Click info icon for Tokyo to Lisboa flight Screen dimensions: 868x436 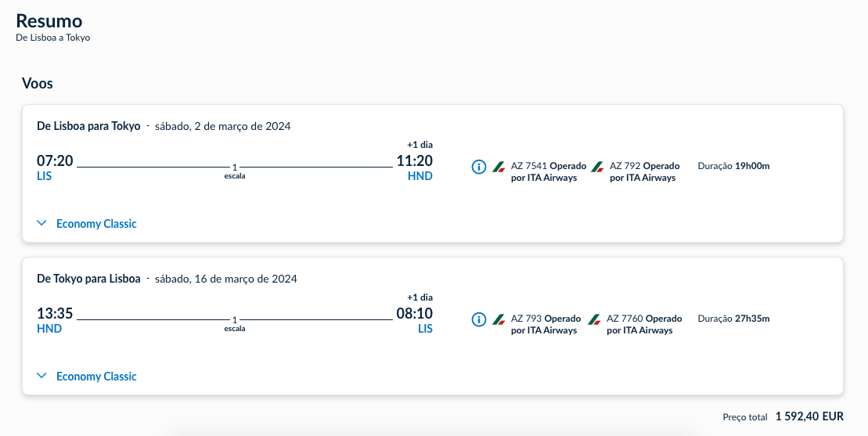click(480, 319)
